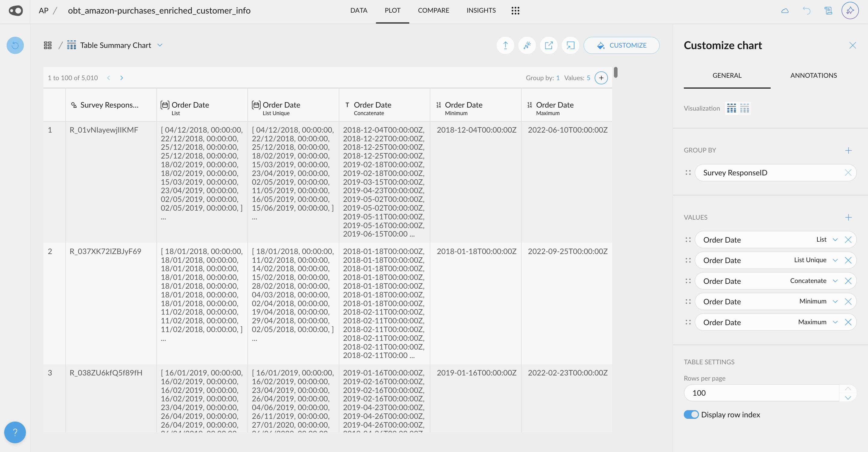Go to the previous page arrow
Screen dimensions: 868x452
[108, 78]
